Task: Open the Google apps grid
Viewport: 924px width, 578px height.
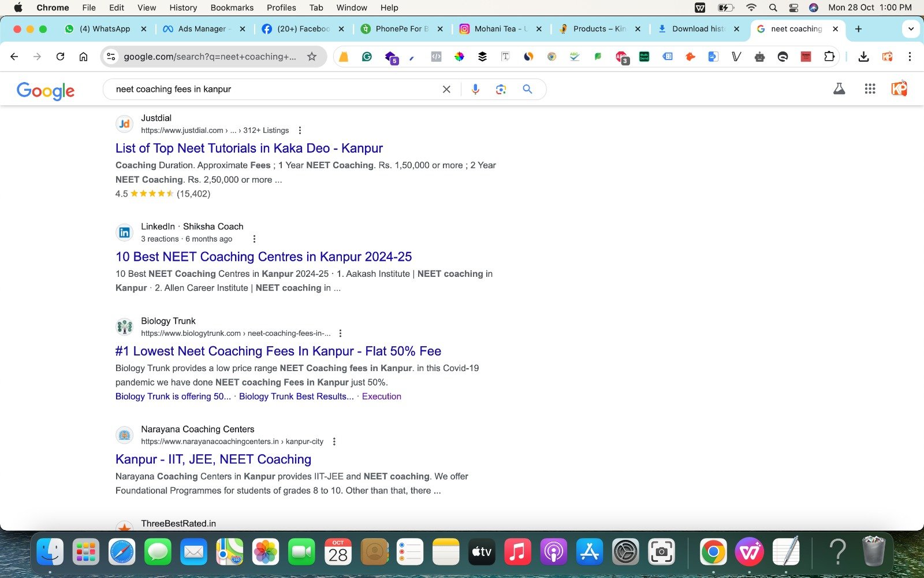Action: [870, 88]
